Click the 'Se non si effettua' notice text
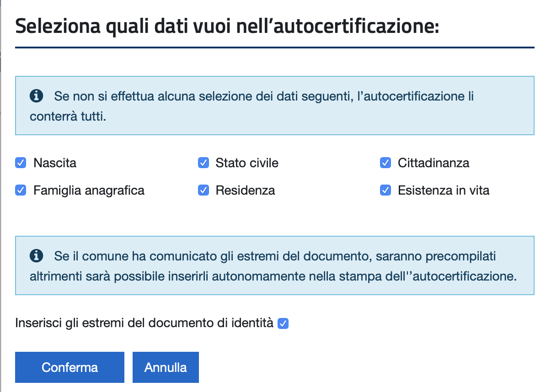 [252, 106]
